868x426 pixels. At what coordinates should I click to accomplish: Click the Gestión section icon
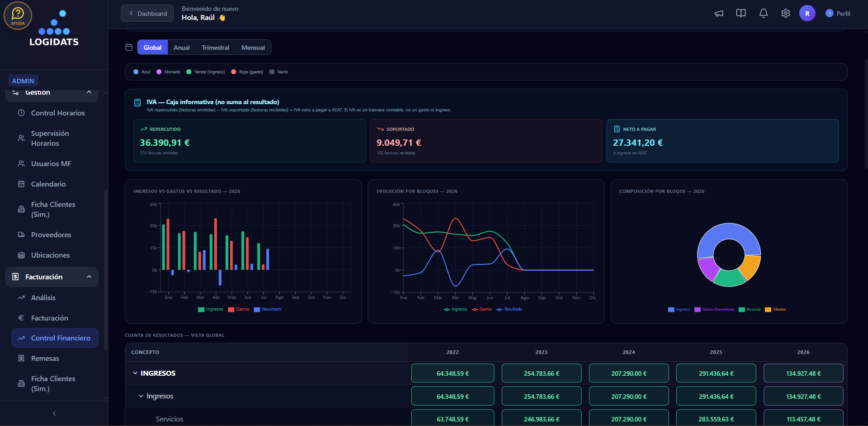[15, 92]
